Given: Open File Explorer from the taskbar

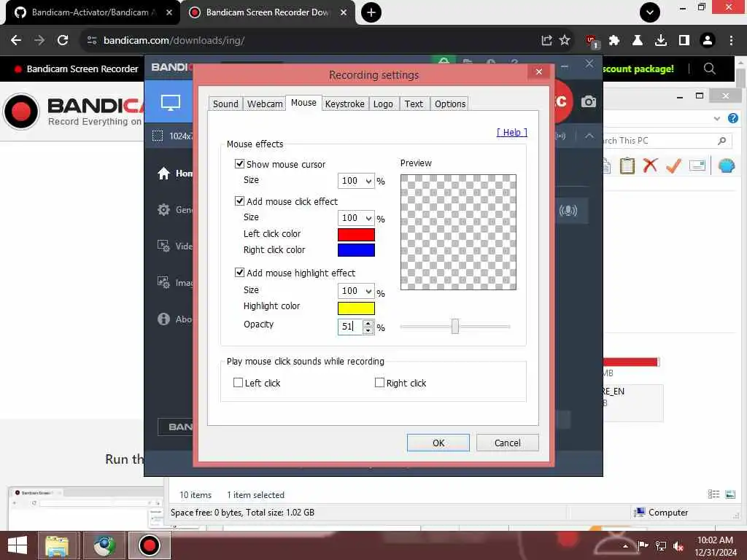Looking at the screenshot, I should click(x=57, y=545).
